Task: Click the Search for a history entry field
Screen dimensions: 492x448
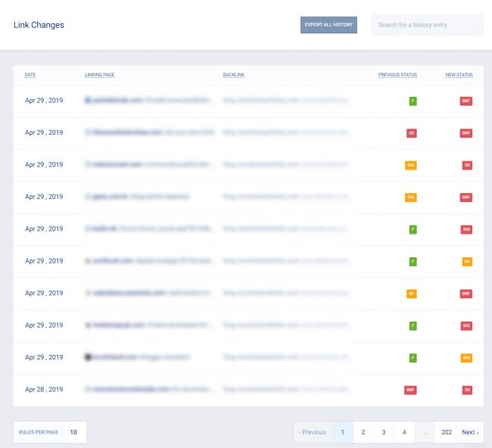Action: (x=427, y=25)
